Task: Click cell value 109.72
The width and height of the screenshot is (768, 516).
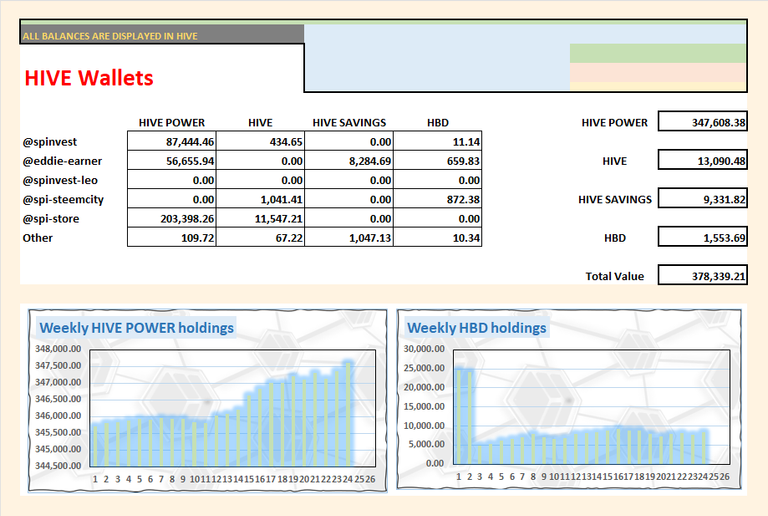Action: click(x=171, y=237)
